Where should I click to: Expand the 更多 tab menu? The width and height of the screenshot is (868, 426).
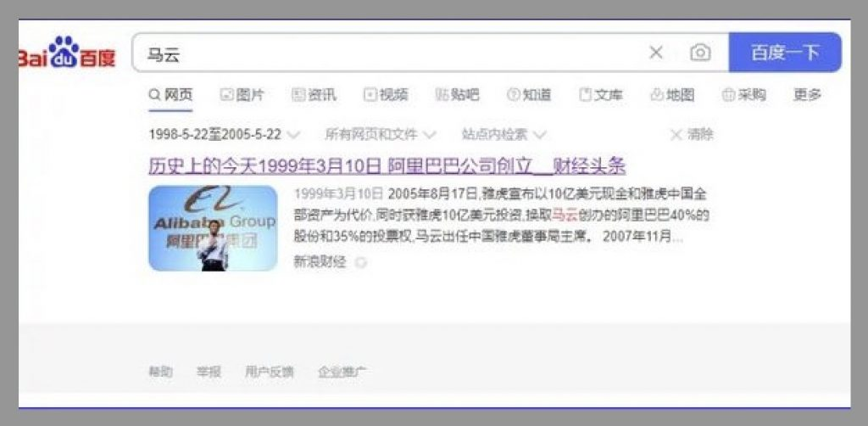(807, 95)
